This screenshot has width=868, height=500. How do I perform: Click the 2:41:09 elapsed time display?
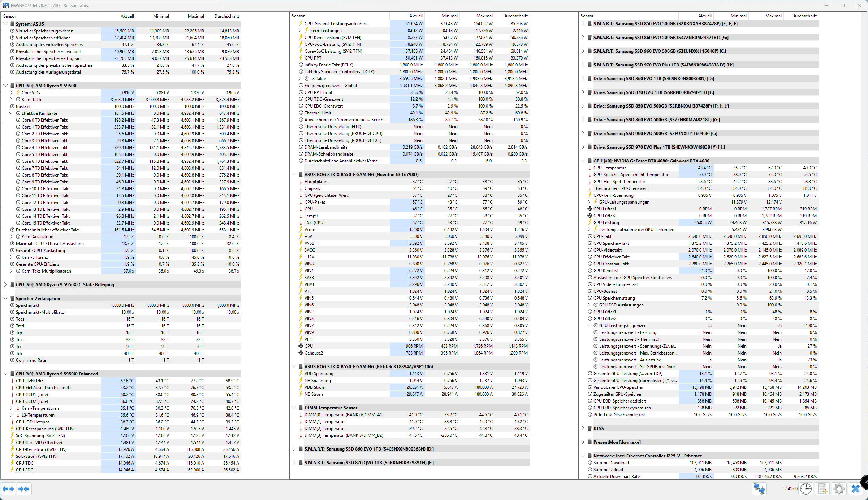(x=791, y=488)
